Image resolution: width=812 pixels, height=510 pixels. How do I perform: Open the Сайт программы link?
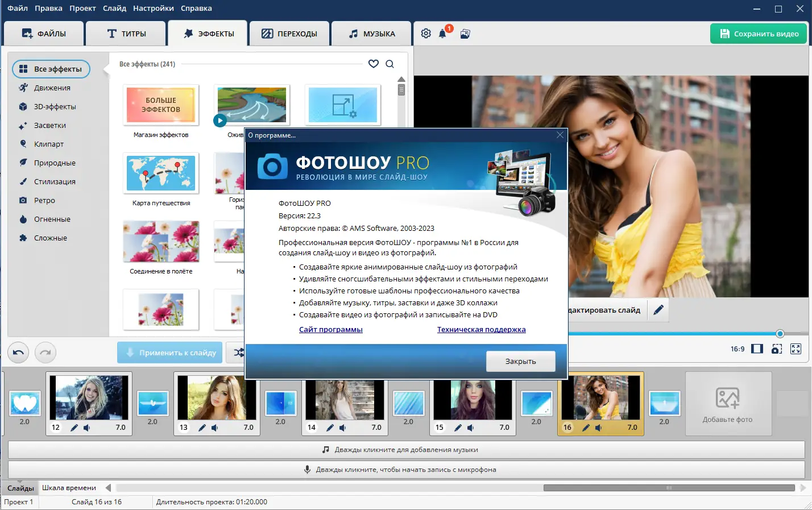(x=331, y=329)
